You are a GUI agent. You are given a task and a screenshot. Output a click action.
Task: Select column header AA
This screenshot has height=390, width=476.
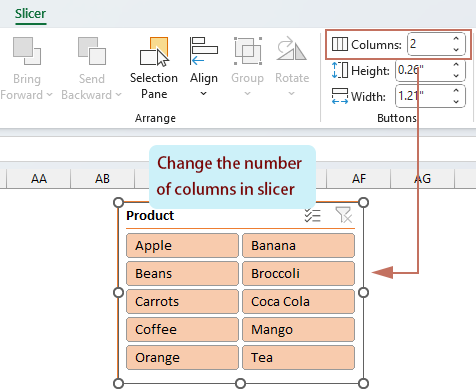coord(39,179)
